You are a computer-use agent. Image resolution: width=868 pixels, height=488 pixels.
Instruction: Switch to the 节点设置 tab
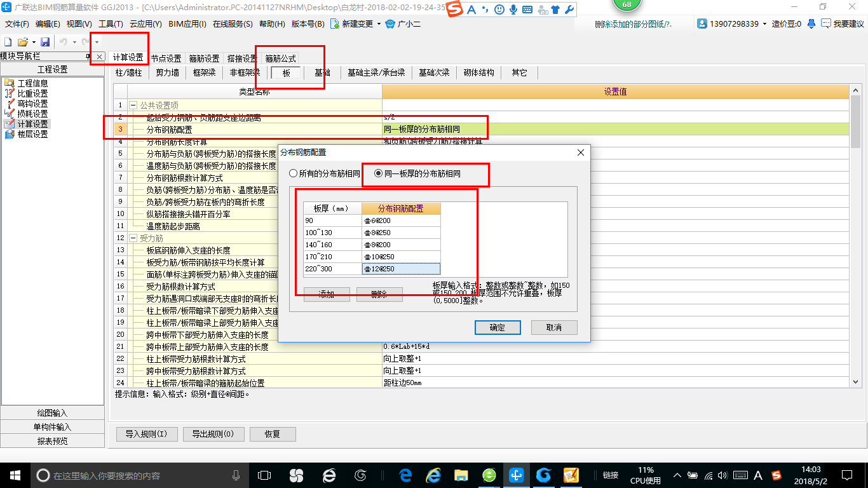point(166,58)
